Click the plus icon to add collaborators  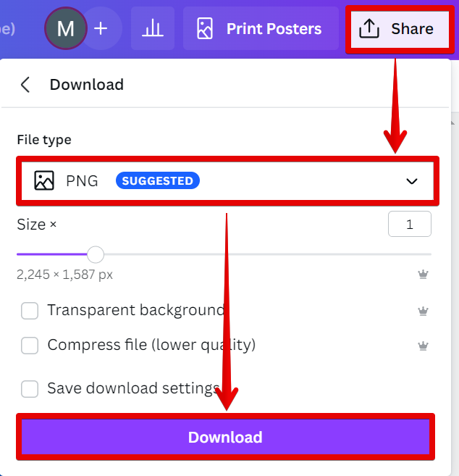point(101,29)
